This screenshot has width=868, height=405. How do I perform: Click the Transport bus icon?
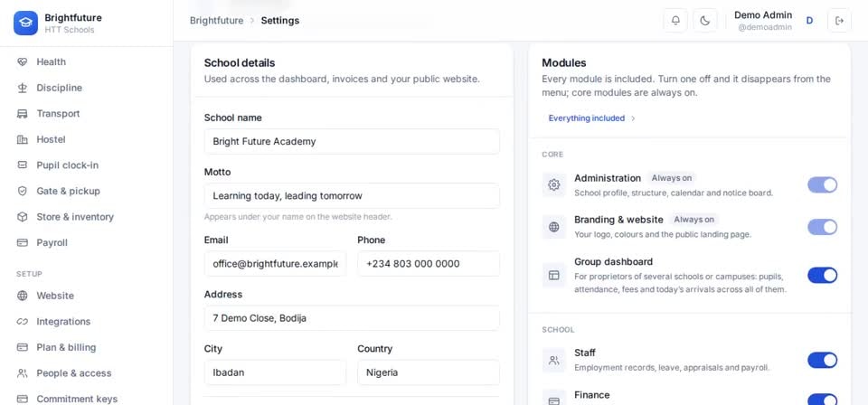(22, 114)
